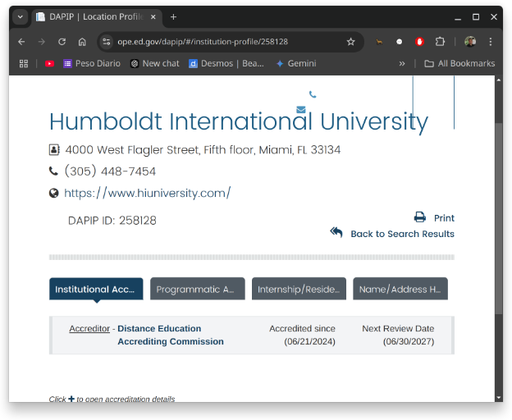This screenshot has width=512, height=420.
Task: Bookmark this page with the star
Action: 350,42
